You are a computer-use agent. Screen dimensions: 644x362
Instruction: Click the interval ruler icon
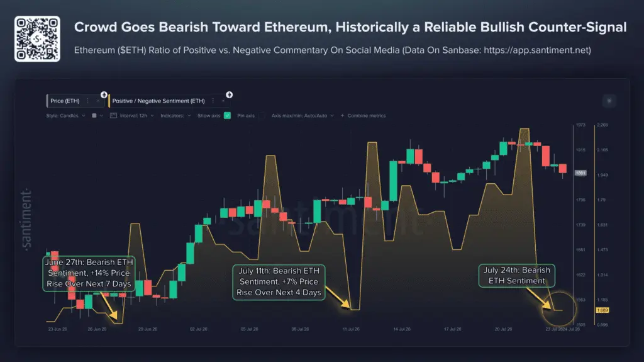113,116
